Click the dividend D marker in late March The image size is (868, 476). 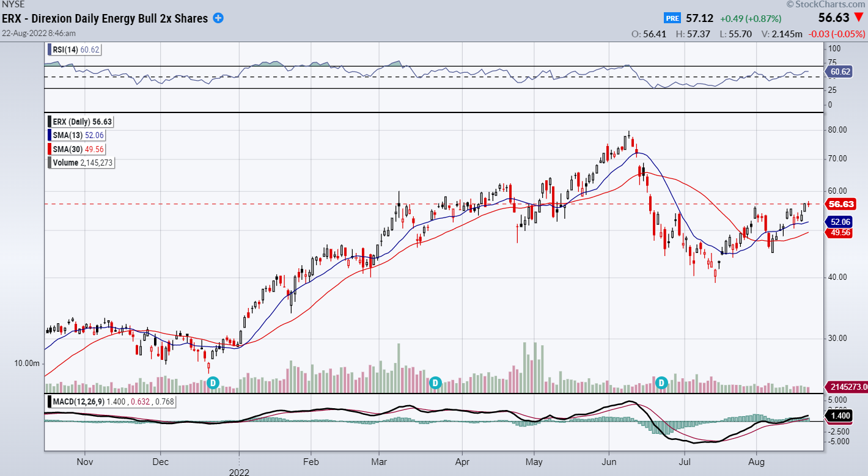click(x=435, y=383)
